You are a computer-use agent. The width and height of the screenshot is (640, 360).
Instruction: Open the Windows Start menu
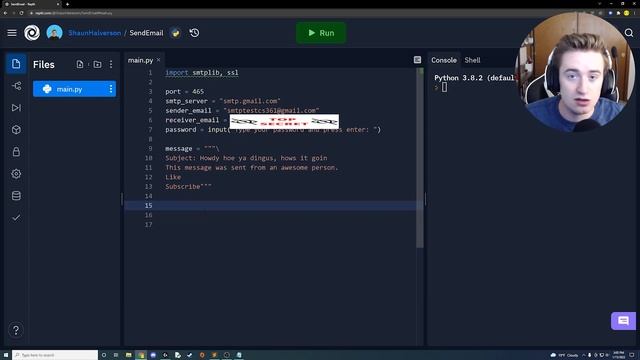pyautogui.click(x=6, y=355)
